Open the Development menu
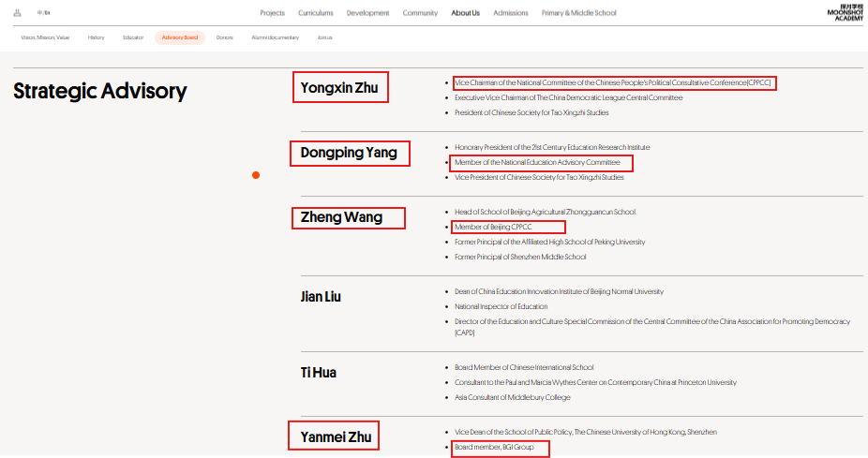The height and width of the screenshot is (458, 868). coord(367,13)
